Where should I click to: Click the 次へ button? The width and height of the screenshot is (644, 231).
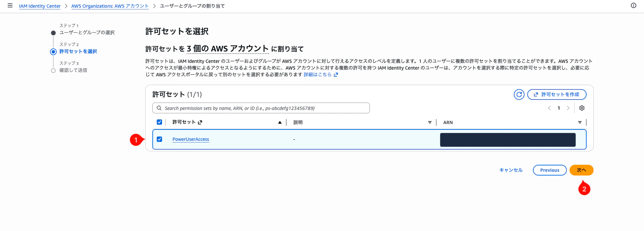point(581,170)
